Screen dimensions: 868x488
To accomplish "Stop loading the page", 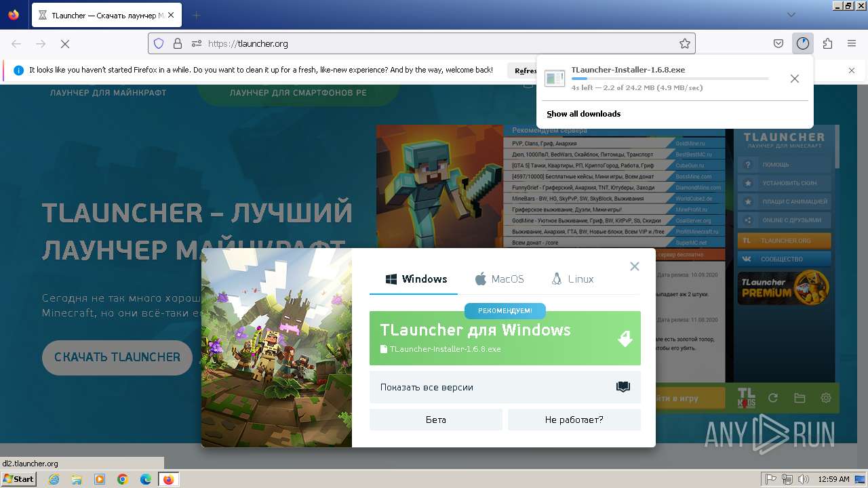I will pyautogui.click(x=65, y=43).
